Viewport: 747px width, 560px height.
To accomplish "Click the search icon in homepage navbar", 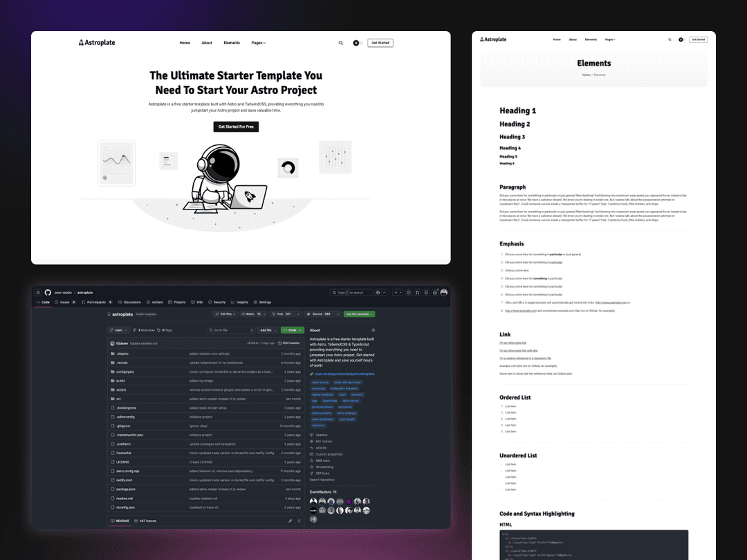I will click(x=340, y=43).
